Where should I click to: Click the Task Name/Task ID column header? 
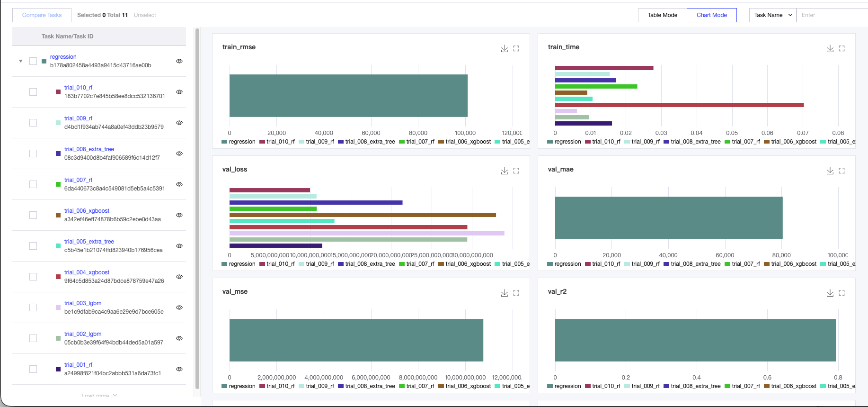pyautogui.click(x=67, y=36)
